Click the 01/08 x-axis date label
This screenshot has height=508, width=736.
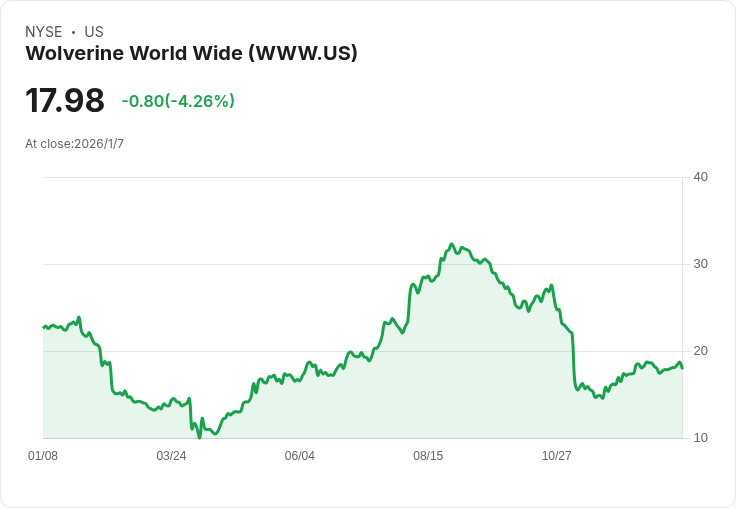click(x=43, y=455)
